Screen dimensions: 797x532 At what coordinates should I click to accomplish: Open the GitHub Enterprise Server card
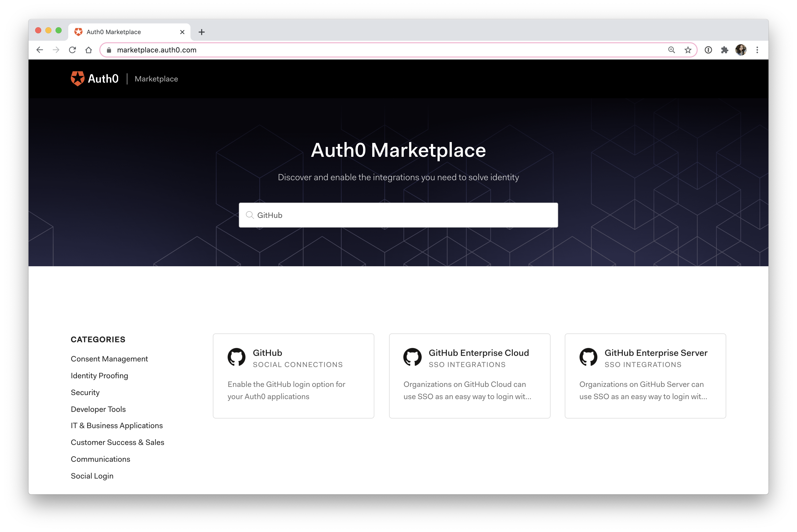645,376
